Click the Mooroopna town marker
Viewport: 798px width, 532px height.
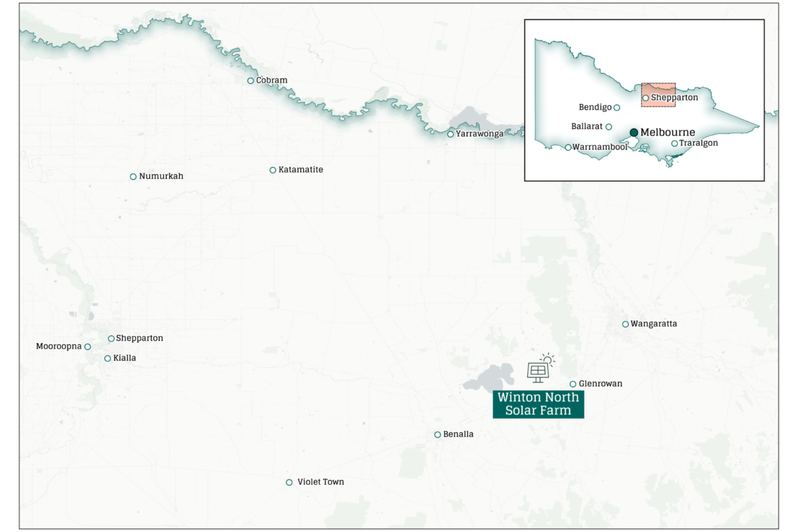(87, 347)
